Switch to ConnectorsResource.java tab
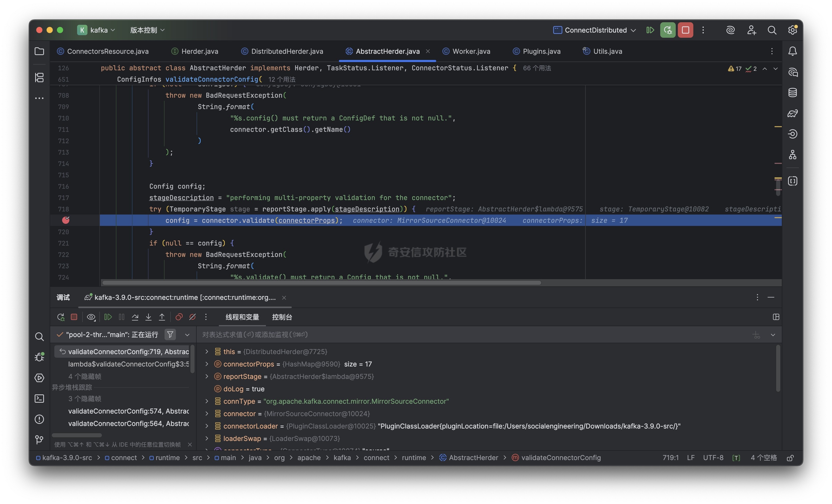 103,51
